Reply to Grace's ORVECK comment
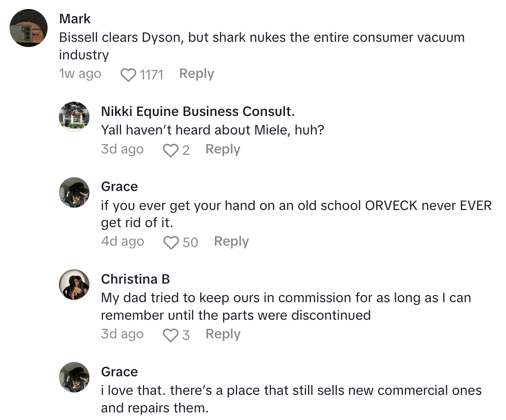Viewport: 506px width, 420px height. [231, 241]
